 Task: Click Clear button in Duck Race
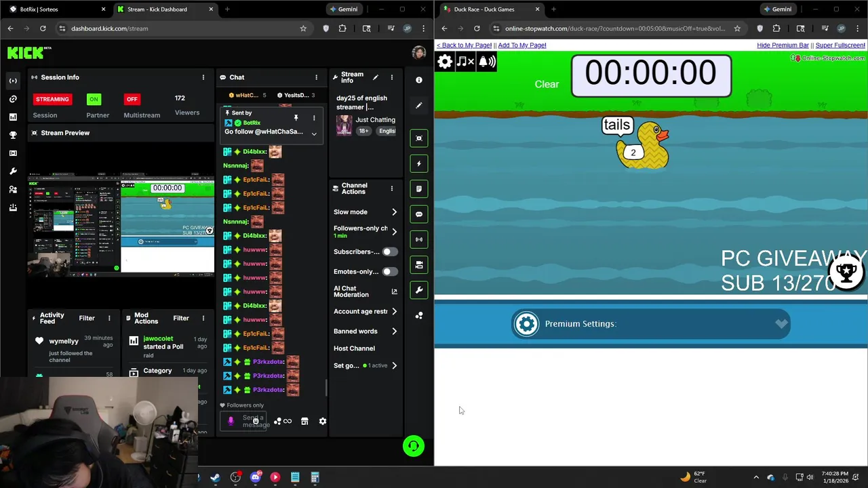[547, 84]
